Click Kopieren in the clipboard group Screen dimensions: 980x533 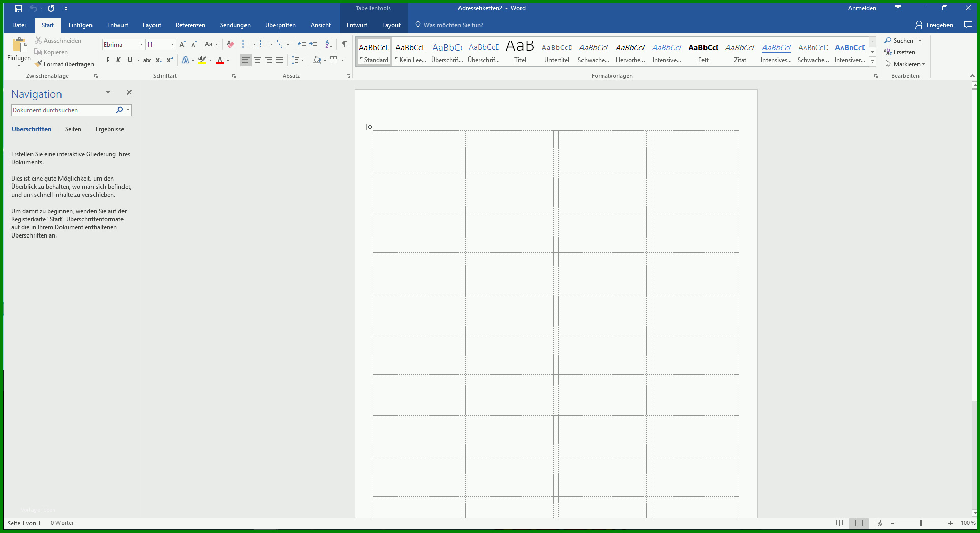[51, 52]
